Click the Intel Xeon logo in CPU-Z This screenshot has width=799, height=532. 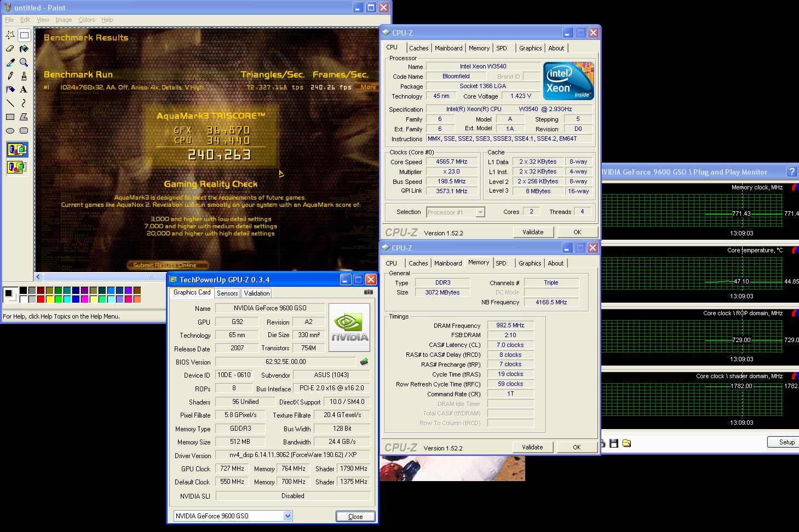[568, 80]
